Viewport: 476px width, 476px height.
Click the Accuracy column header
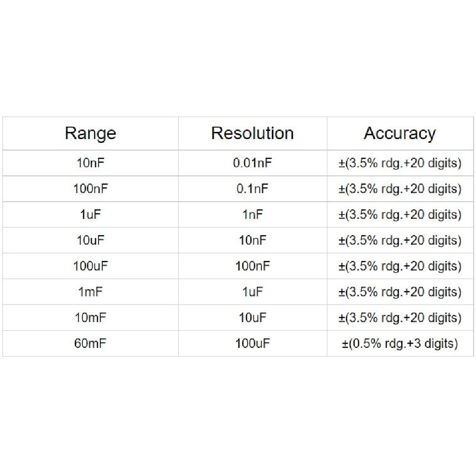click(400, 133)
